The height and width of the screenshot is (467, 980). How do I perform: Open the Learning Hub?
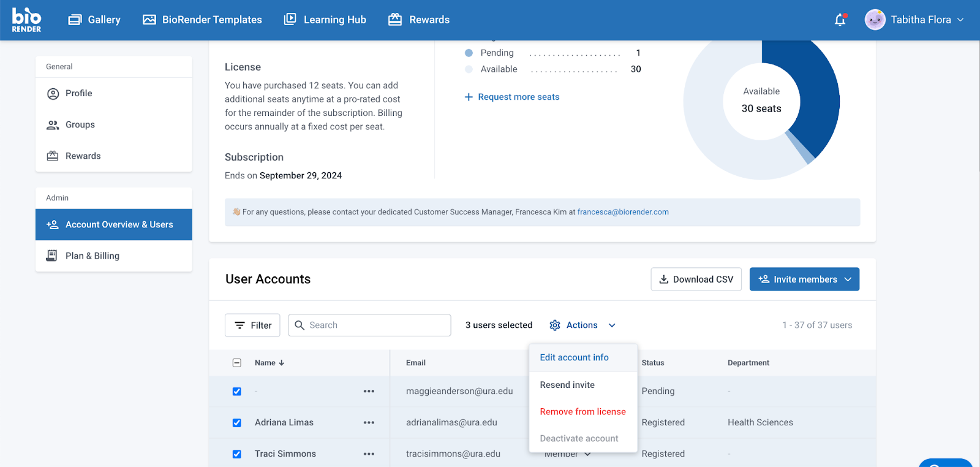coord(325,20)
